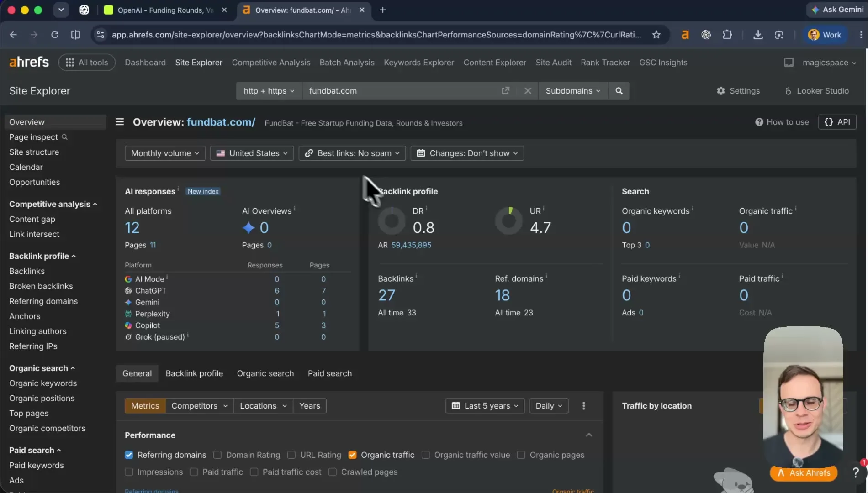The height and width of the screenshot is (493, 868).
Task: Open Monthly volume dropdown
Action: (x=165, y=153)
